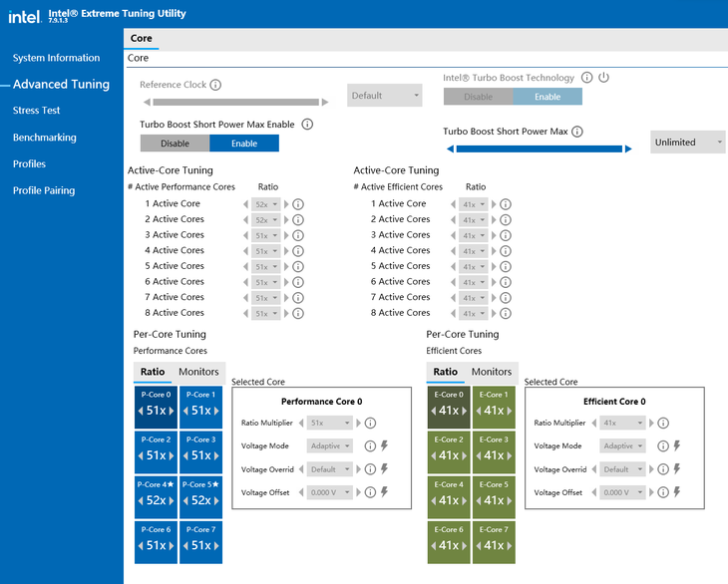
Task: Open Profile Pairing section
Action: (x=44, y=190)
